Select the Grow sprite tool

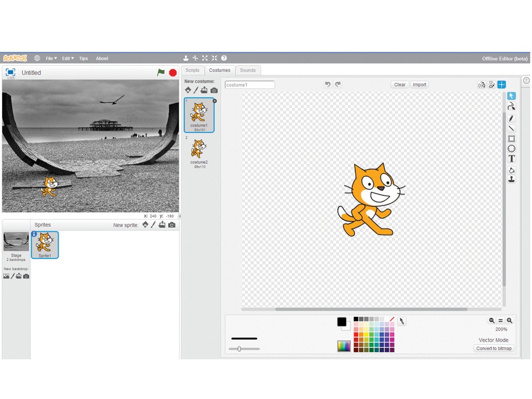[204, 58]
